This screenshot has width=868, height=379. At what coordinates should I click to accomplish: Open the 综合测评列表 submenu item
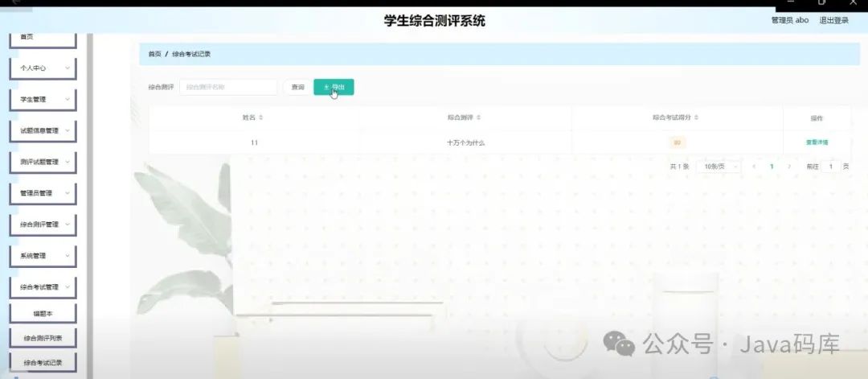pyautogui.click(x=43, y=338)
